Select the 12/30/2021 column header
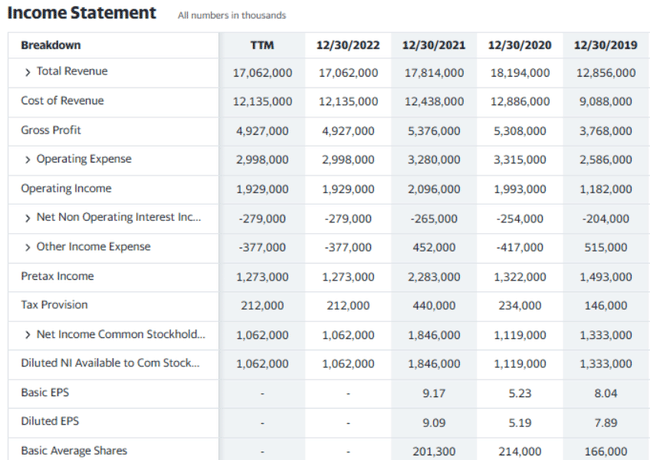650x460 pixels. pyautogui.click(x=433, y=46)
